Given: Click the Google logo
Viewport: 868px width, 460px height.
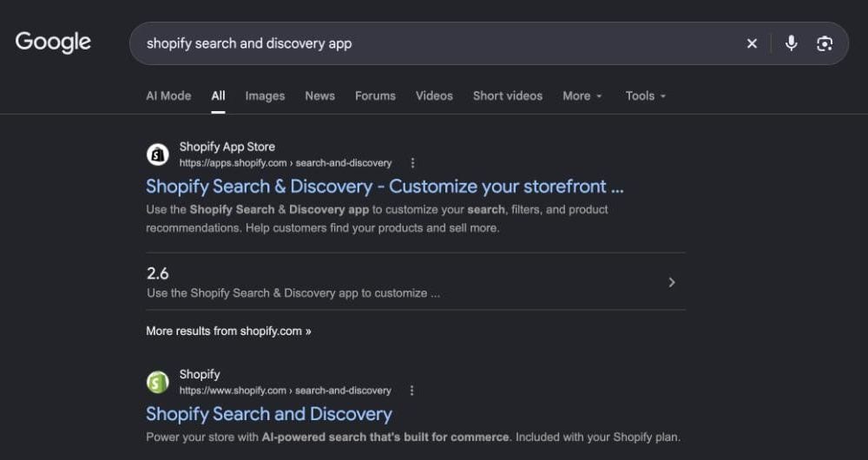Looking at the screenshot, I should pos(53,43).
